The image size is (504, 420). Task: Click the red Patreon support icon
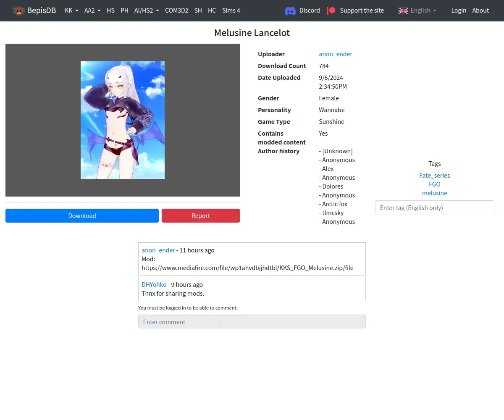[331, 10]
